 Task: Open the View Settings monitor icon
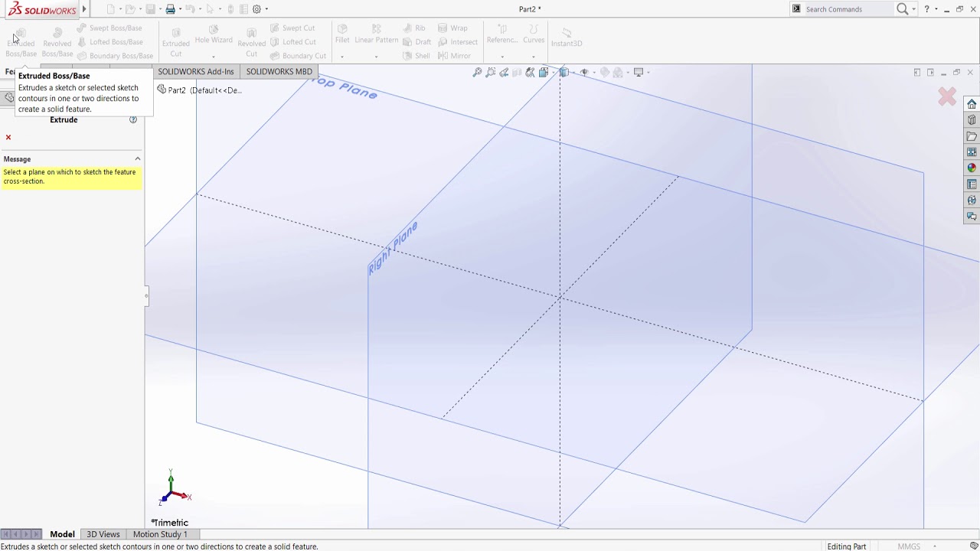(x=639, y=72)
